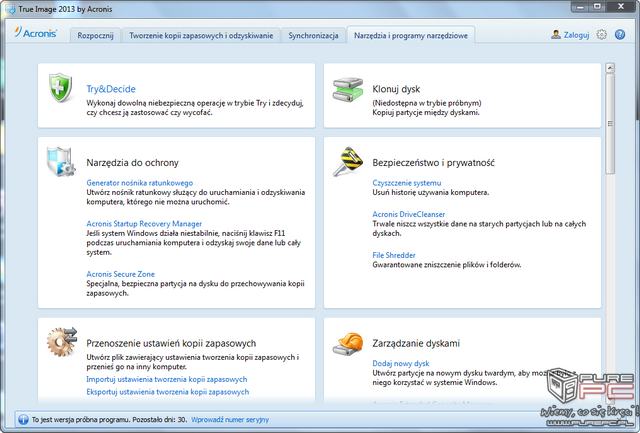The height and width of the screenshot is (433, 640).
Task: Click the Try&Decide green shield icon
Action: [60, 87]
